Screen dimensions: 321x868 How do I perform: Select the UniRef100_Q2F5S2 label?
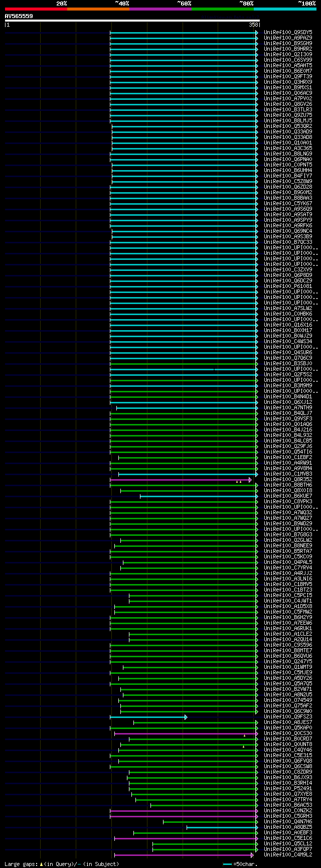(288, 374)
